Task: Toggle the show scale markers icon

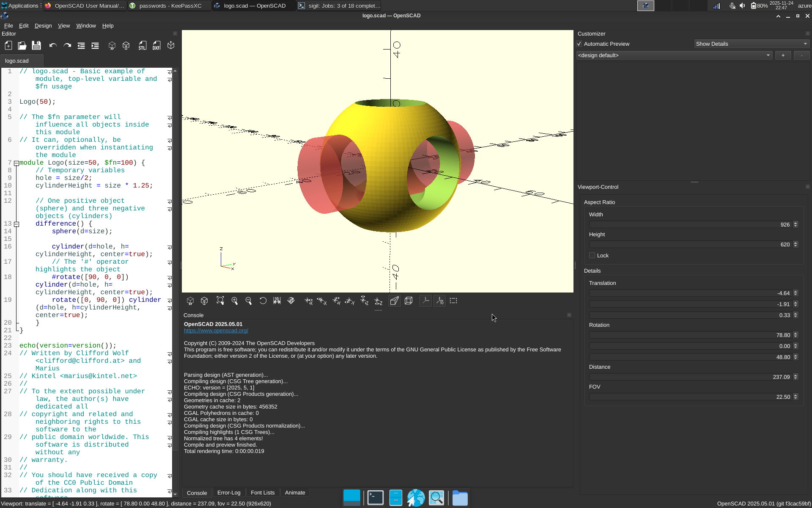Action: [x=439, y=301]
